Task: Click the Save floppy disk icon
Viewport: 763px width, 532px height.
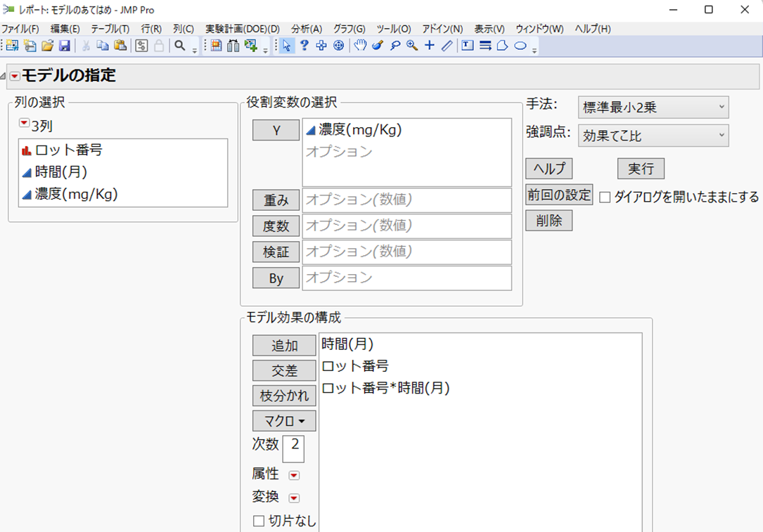Action: pyautogui.click(x=64, y=46)
